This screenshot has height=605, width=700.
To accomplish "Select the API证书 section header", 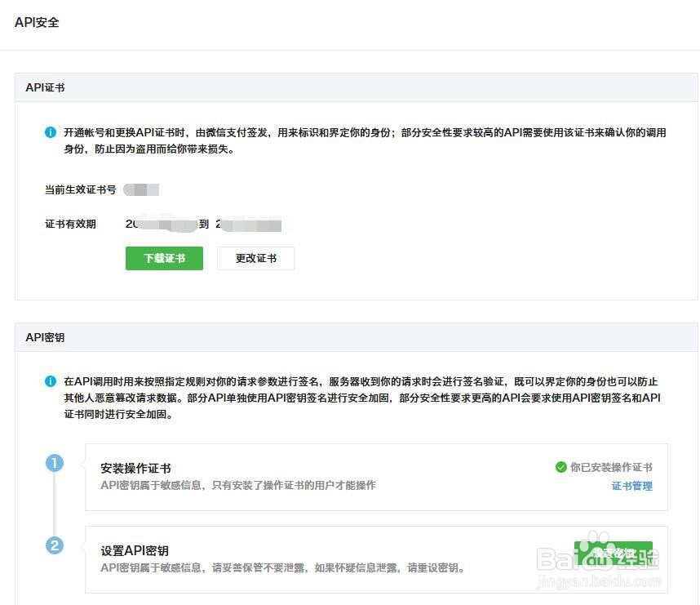I will click(x=45, y=87).
